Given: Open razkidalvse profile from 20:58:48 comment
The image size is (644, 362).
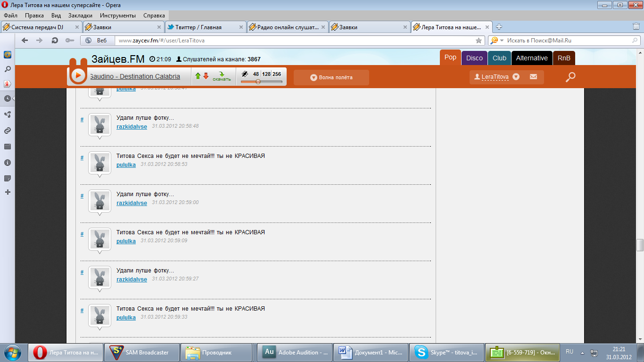Looking at the screenshot, I should [132, 126].
